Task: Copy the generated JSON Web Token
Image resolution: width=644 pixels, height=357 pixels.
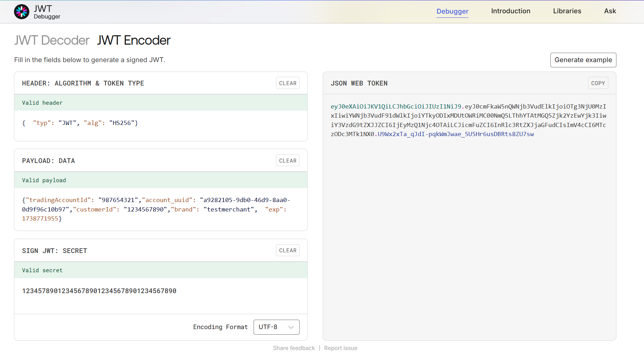Action: tap(598, 83)
